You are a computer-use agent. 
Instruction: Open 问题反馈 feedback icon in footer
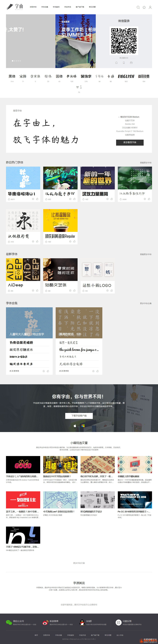click(118, 622)
